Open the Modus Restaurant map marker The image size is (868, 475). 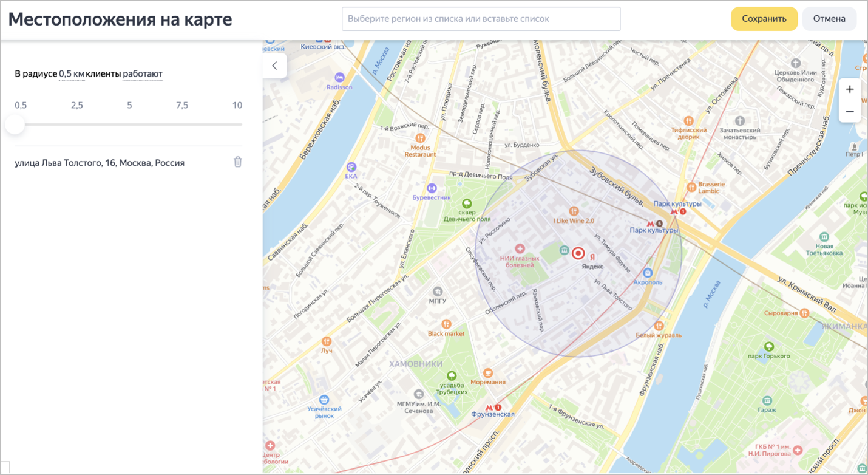point(419,138)
